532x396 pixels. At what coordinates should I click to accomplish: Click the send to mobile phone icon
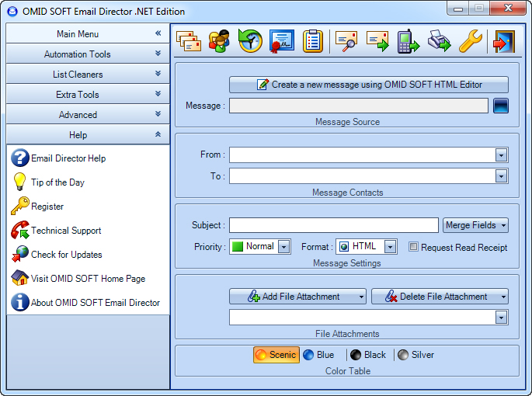tap(409, 41)
